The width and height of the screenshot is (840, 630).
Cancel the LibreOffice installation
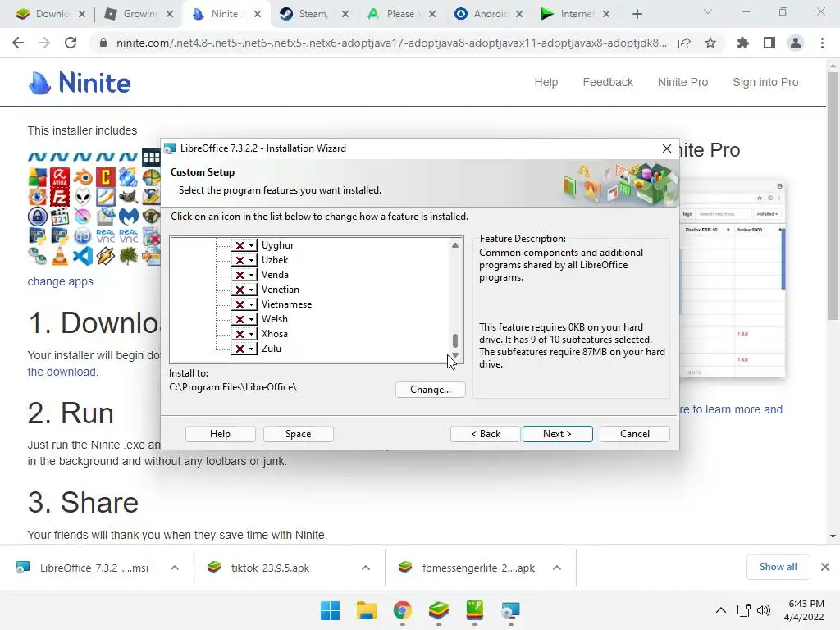[635, 434]
